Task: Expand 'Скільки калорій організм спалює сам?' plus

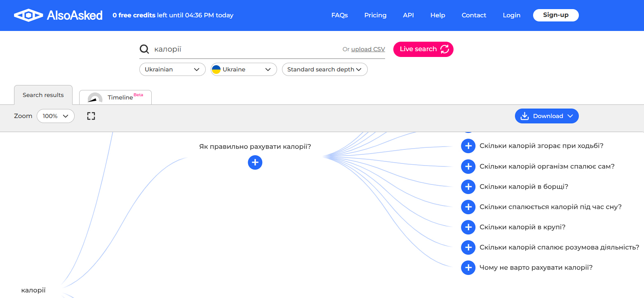Action: pos(468,166)
